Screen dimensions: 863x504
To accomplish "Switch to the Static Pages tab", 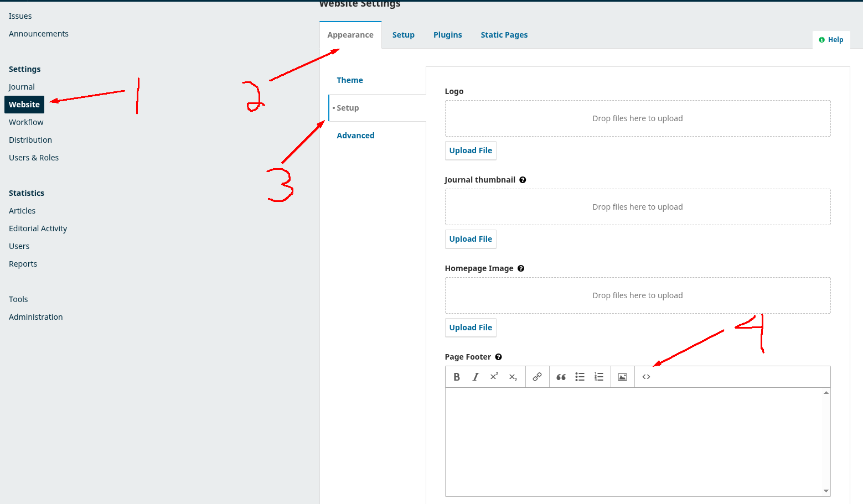I will tap(504, 35).
